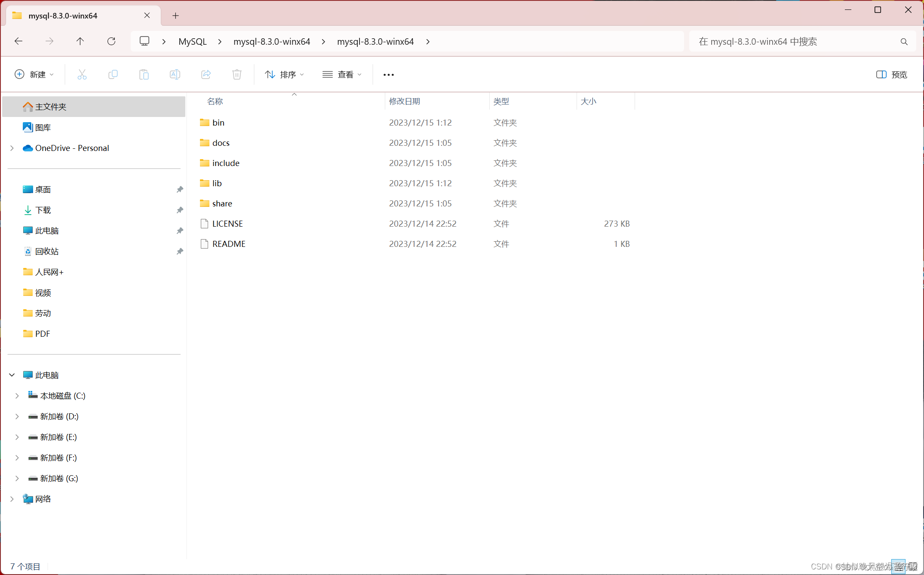924x575 pixels.
Task: Sort by 大小 column header
Action: tap(589, 101)
